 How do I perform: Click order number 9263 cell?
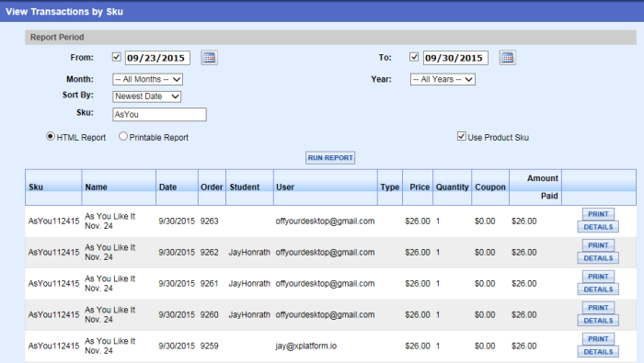pos(210,221)
